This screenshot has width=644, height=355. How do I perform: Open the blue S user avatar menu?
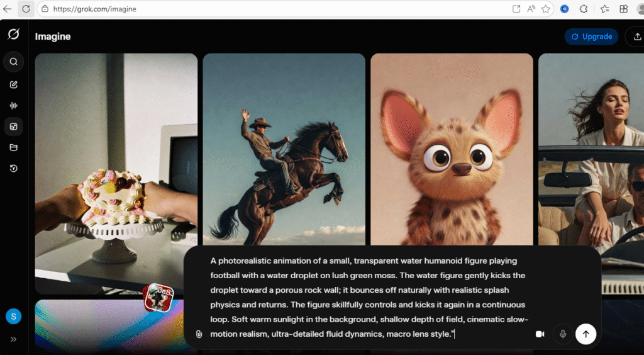(13, 317)
